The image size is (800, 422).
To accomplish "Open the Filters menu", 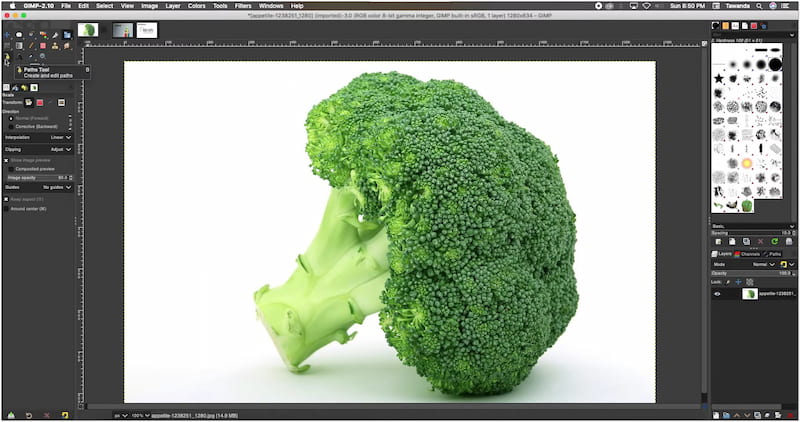I will [x=243, y=6].
